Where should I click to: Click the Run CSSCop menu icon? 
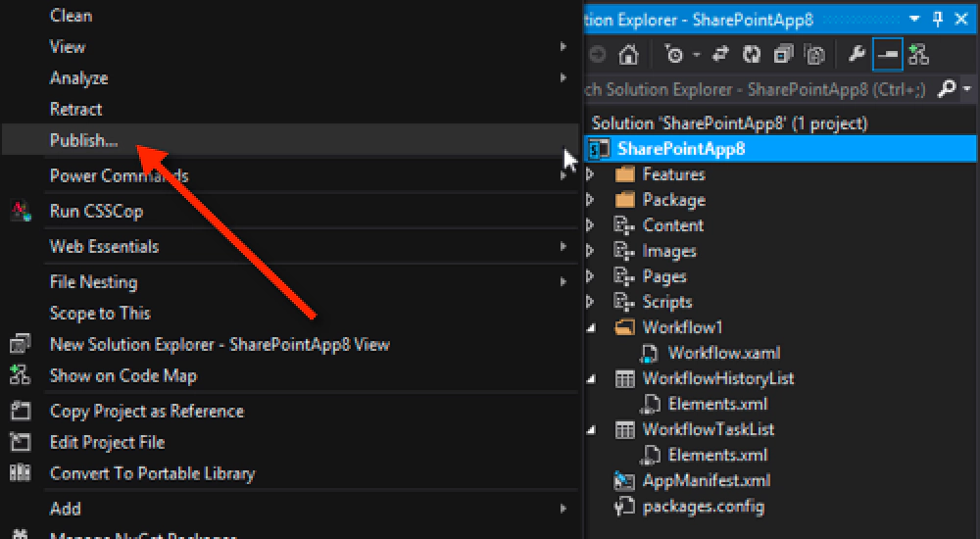pos(20,212)
